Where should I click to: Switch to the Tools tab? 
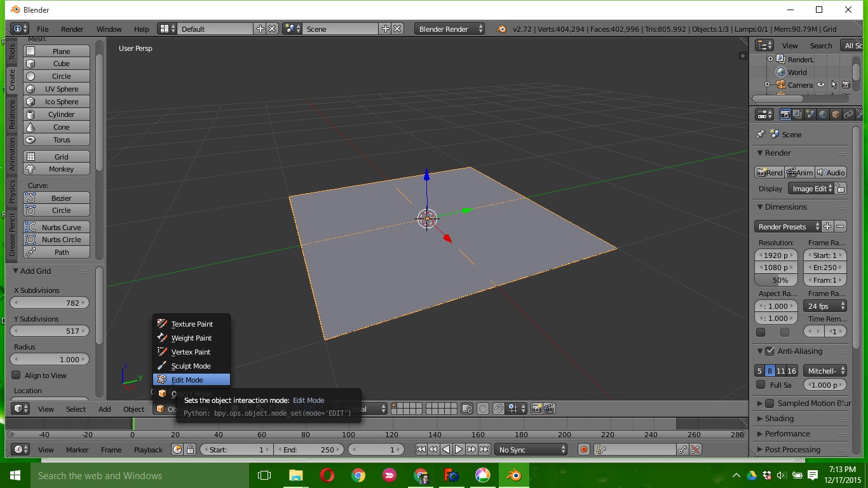pyautogui.click(x=12, y=52)
